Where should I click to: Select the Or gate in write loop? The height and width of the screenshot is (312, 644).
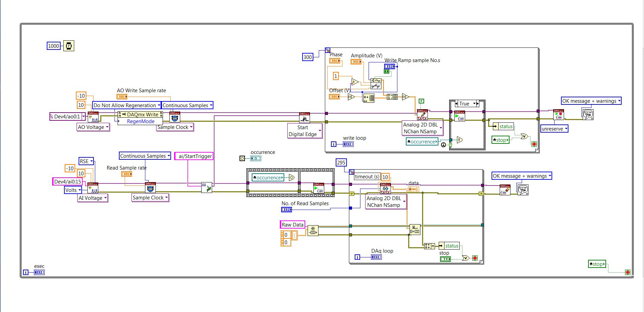point(524,137)
